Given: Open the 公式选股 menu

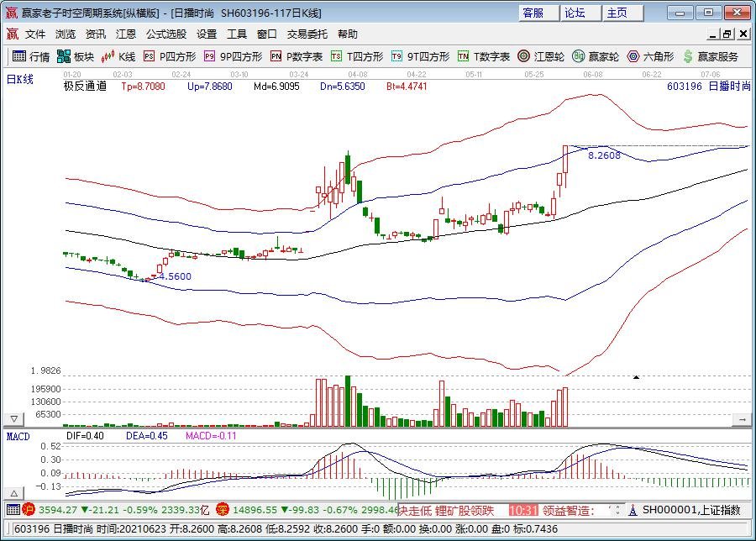Looking at the screenshot, I should [x=166, y=34].
